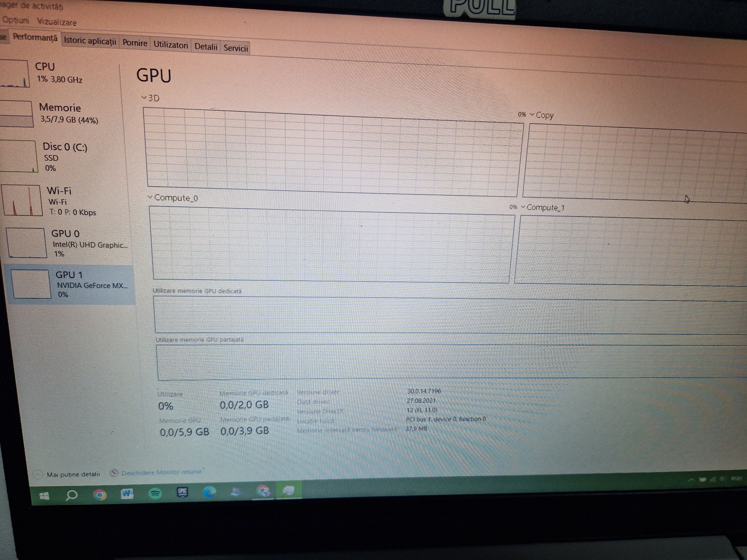Click the Monitor resurse gauge icon
Viewport: 747px width, 560px height.
(114, 473)
